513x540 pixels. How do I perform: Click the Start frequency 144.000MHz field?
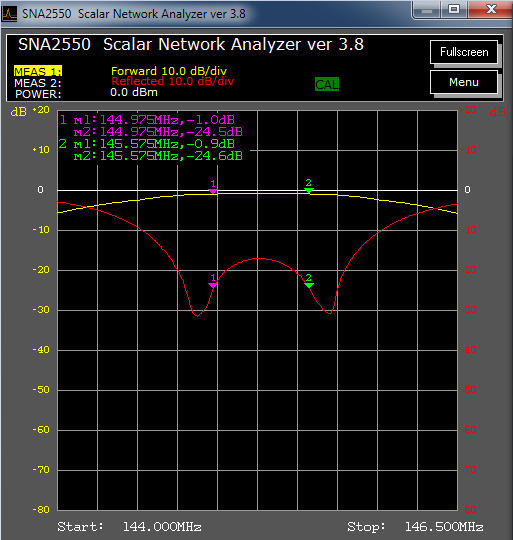point(162,527)
